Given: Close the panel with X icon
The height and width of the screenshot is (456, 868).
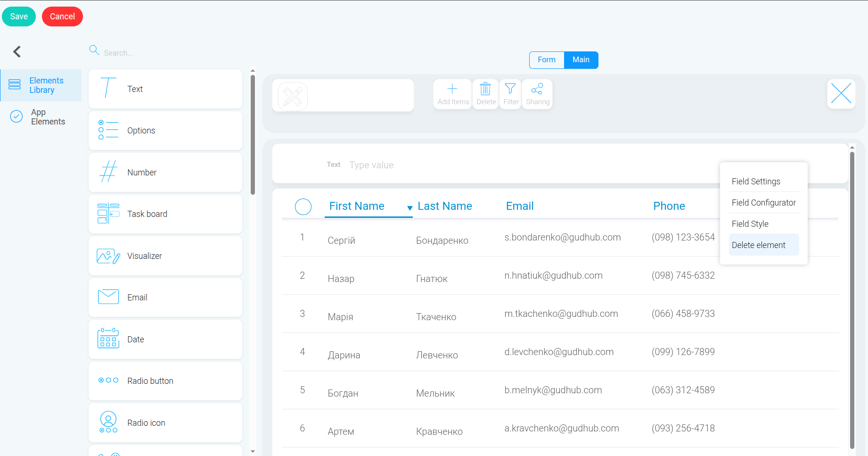Looking at the screenshot, I should [841, 93].
